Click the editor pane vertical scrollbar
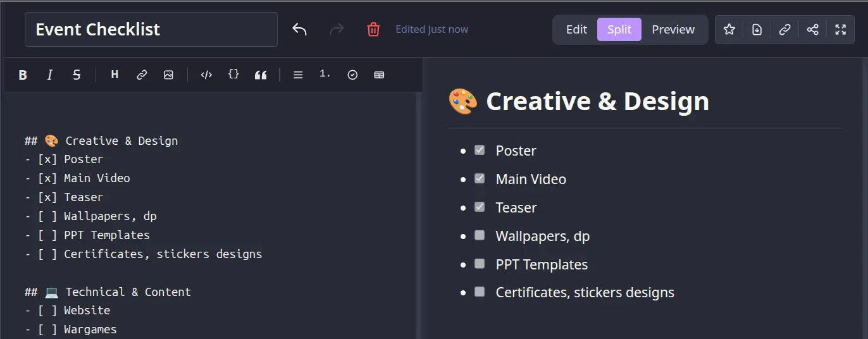This screenshot has height=339, width=868. pos(419,215)
